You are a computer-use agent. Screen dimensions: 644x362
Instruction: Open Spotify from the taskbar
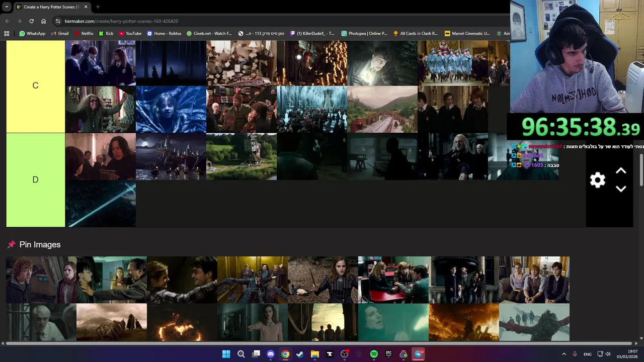pos(374,354)
